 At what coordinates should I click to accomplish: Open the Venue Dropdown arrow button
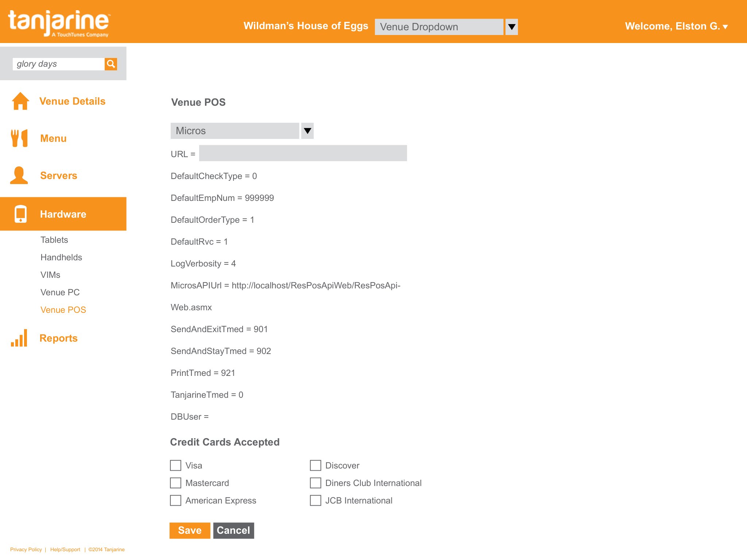512,27
